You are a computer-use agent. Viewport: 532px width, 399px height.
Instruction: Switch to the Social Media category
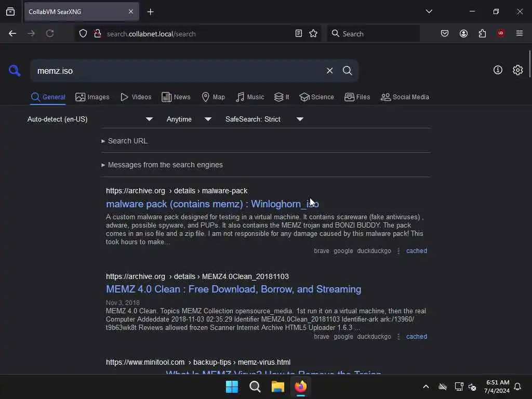pyautogui.click(x=405, y=97)
